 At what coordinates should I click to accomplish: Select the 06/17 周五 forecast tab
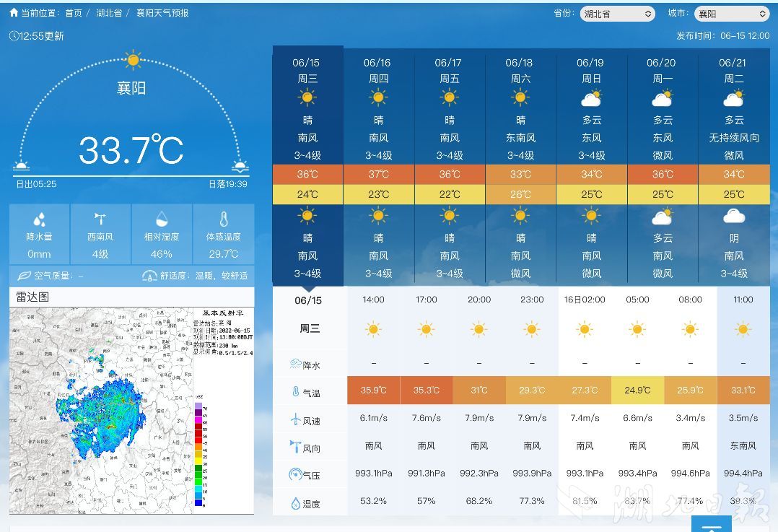click(450, 166)
